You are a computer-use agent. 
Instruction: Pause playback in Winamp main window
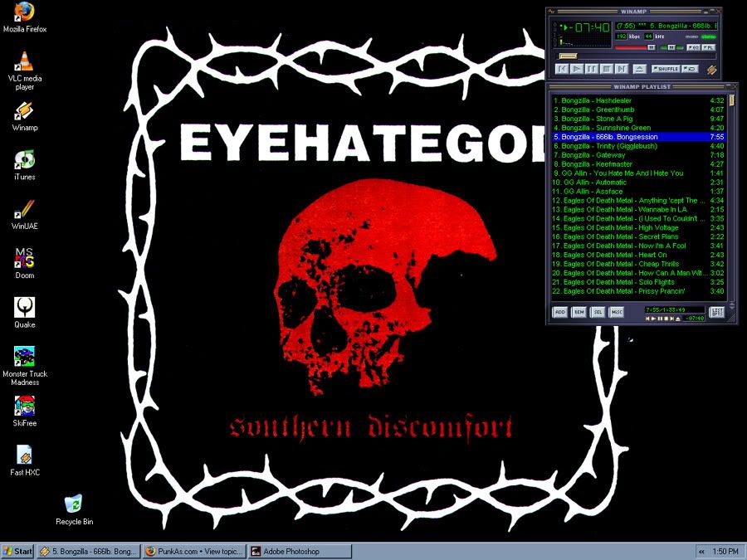592,69
